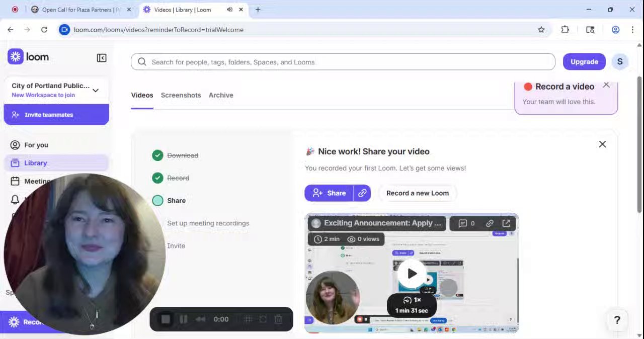Delete recording with trash icon

278,319
